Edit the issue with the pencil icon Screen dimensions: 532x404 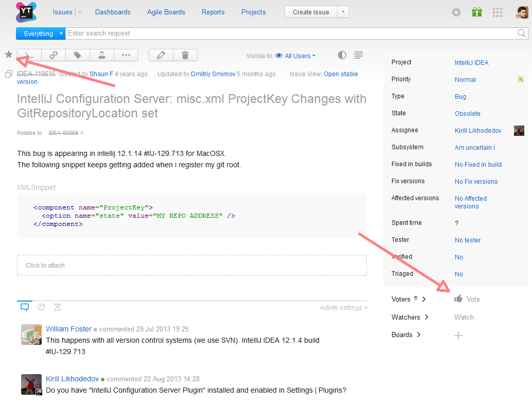pyautogui.click(x=161, y=55)
